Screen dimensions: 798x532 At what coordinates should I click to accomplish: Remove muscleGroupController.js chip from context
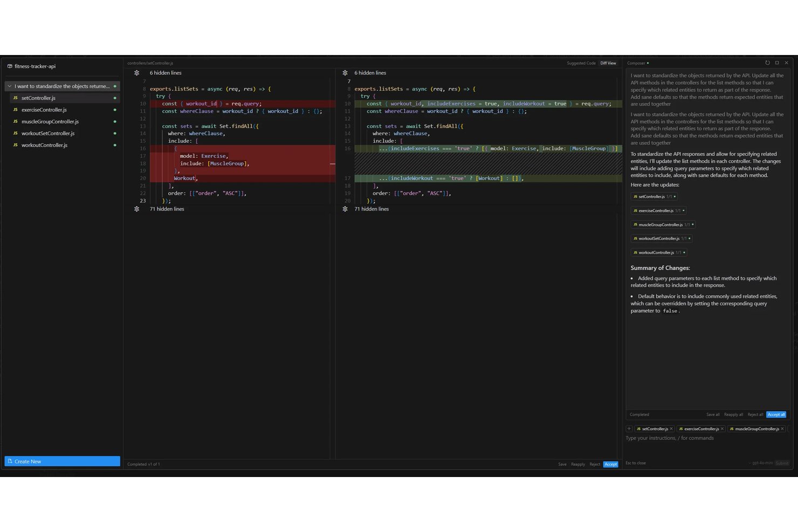[782, 429]
